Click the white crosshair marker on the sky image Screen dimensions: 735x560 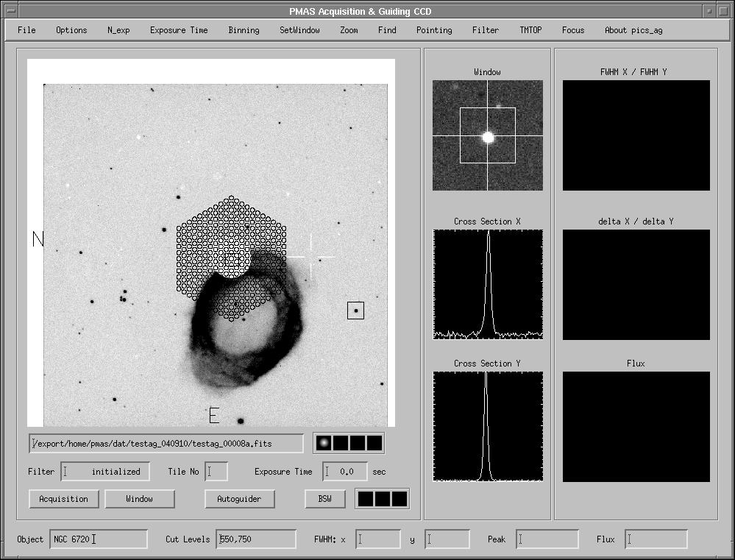(x=310, y=257)
